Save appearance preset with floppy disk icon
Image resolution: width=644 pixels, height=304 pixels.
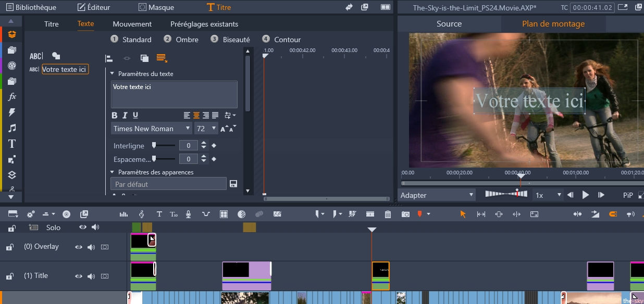pyautogui.click(x=233, y=184)
